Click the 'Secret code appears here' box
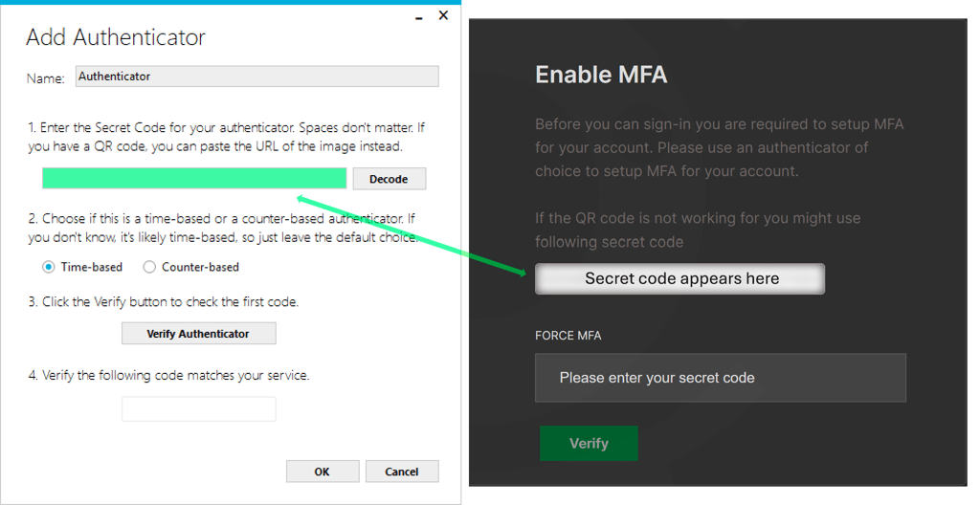980x505 pixels. [680, 279]
